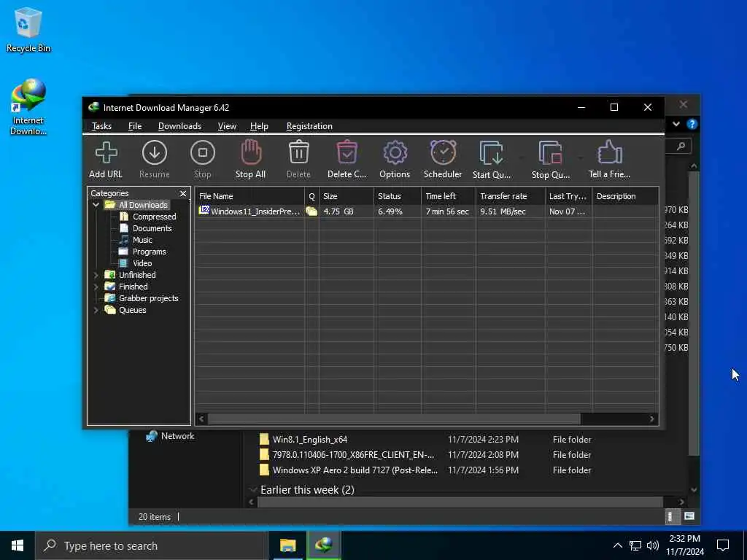Select the Music category
Image resolution: width=747 pixels, height=560 pixels.
142,240
